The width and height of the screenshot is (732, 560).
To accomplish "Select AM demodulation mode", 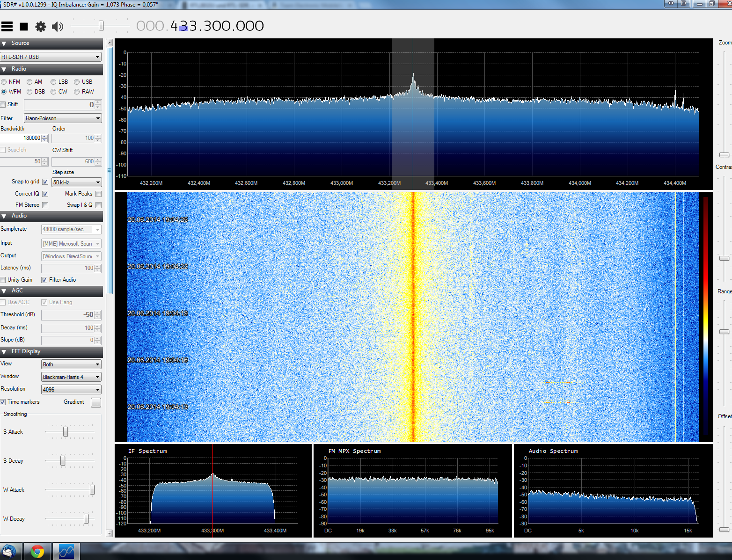I will pyautogui.click(x=29, y=82).
